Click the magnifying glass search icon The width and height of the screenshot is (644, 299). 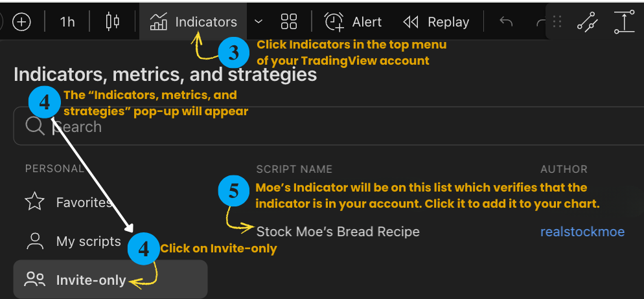coord(35,127)
